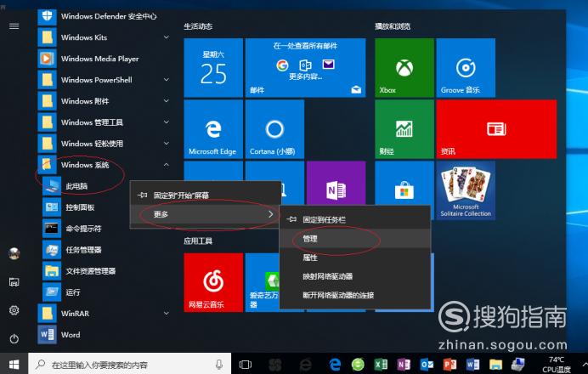Launch Windows Media Player
Viewport: 588px width, 374px height.
103,59
